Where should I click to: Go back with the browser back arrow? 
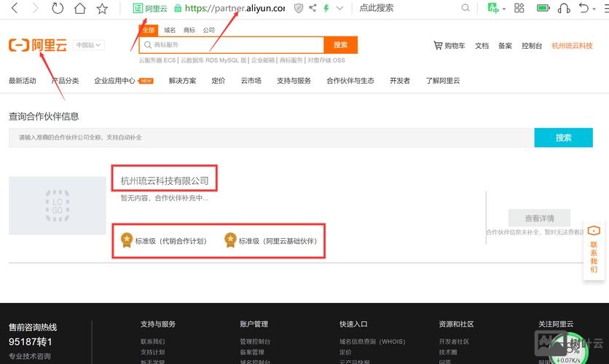point(15,8)
